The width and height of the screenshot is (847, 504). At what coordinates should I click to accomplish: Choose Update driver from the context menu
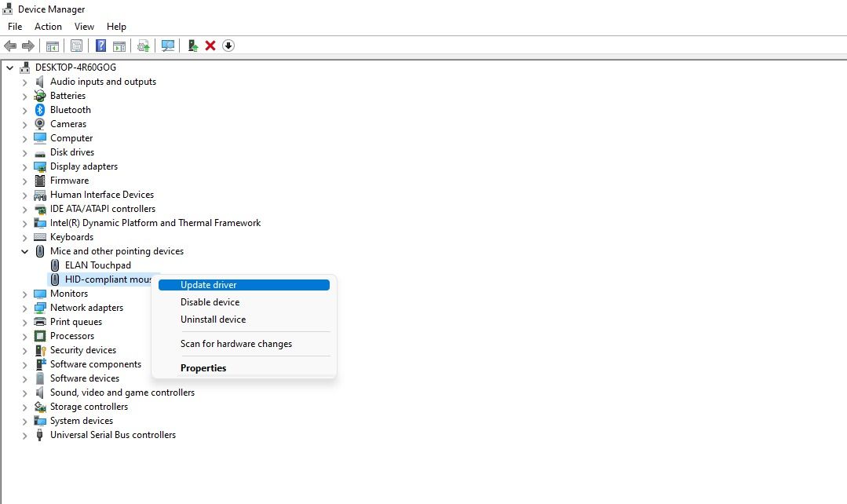(208, 284)
